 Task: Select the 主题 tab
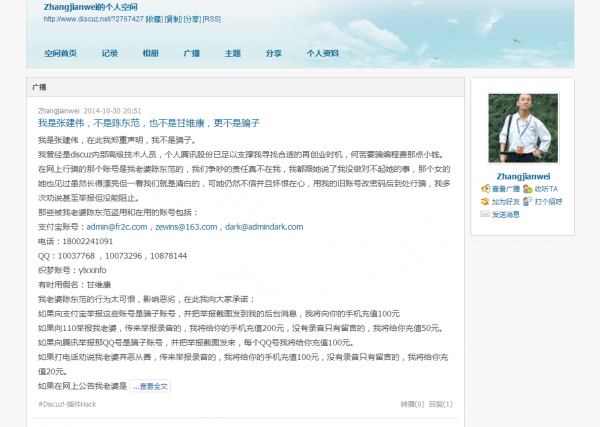click(233, 53)
